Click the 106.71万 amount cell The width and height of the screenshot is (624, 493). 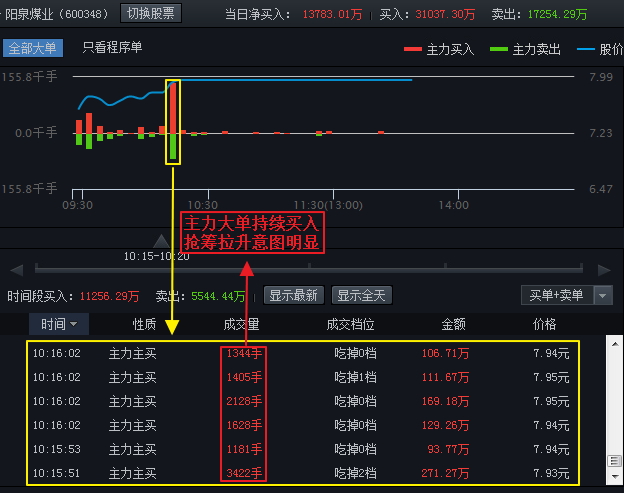click(445, 353)
